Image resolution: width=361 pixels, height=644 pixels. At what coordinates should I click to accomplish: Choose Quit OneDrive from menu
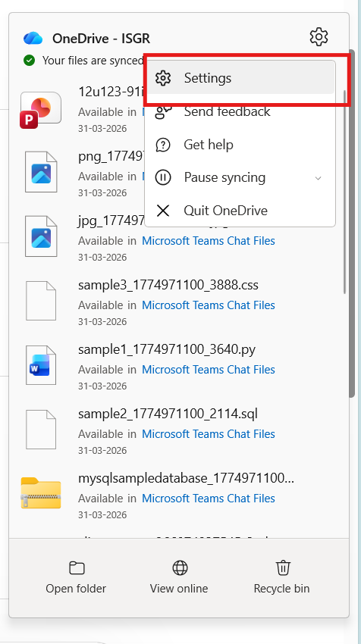pyautogui.click(x=241, y=211)
